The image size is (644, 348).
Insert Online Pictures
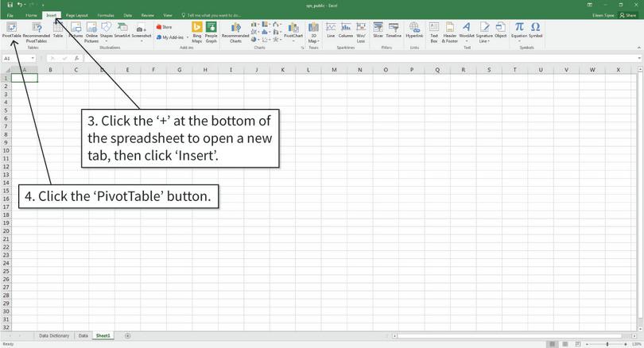point(91,33)
